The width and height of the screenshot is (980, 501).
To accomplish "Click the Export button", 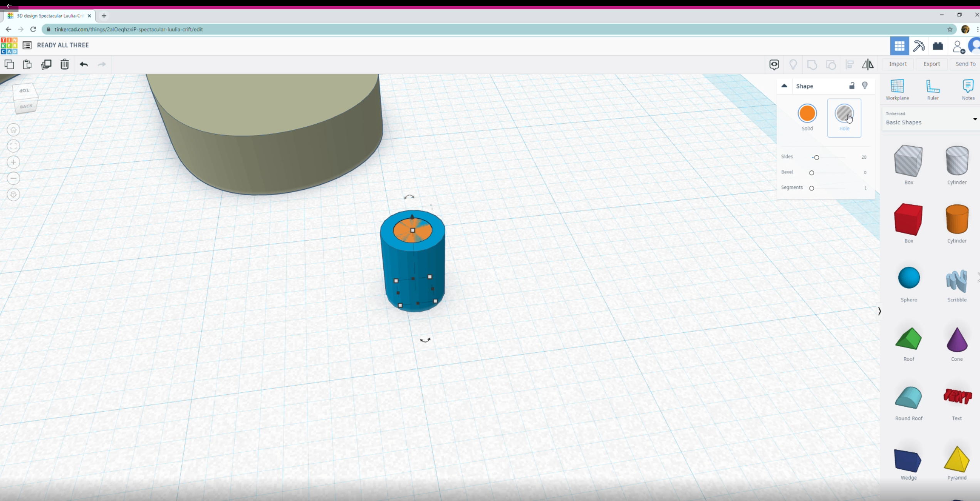I will point(931,64).
